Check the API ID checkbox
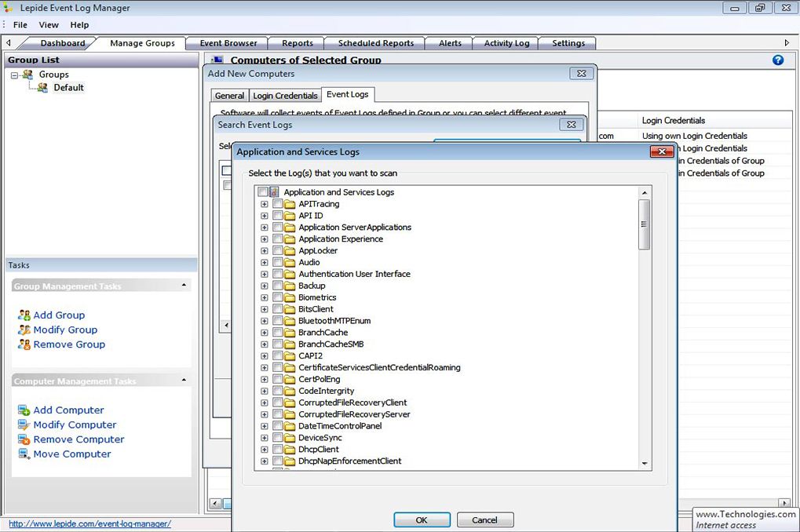800x532 pixels. [278, 216]
